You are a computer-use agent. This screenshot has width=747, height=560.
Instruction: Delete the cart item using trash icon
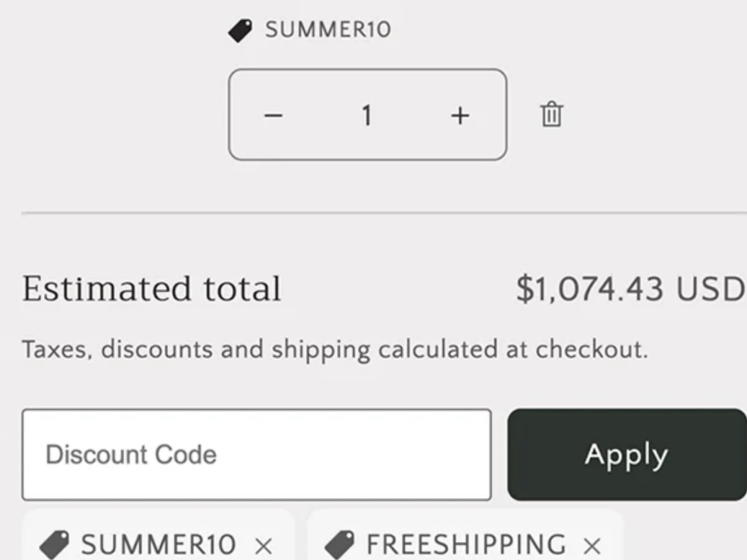[552, 113]
